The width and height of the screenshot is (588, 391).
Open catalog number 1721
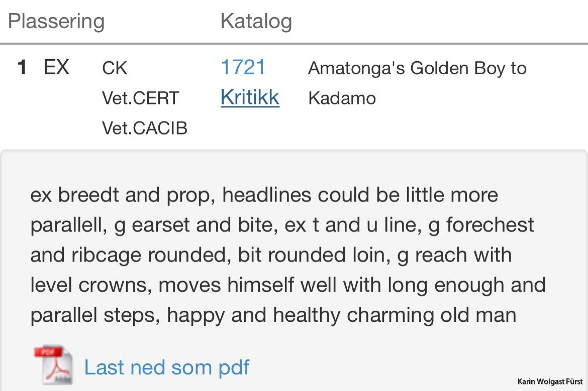(x=243, y=68)
